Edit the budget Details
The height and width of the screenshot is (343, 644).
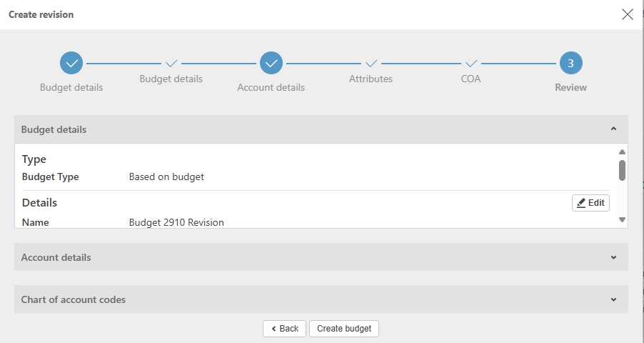(590, 203)
